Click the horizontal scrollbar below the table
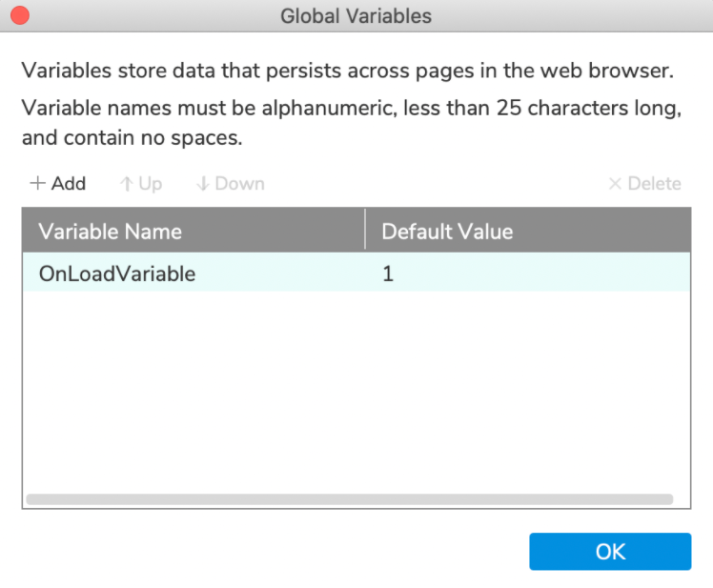The width and height of the screenshot is (713, 588). pos(349,498)
